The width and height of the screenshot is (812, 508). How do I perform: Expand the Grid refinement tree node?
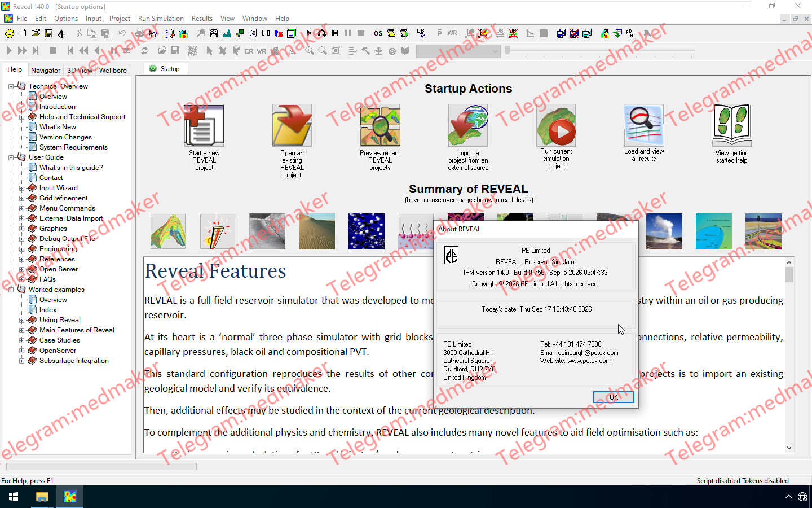pyautogui.click(x=21, y=198)
